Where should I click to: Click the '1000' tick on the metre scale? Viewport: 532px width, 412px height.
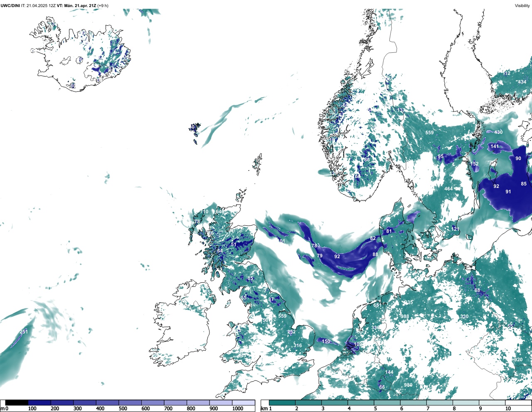coord(238,409)
